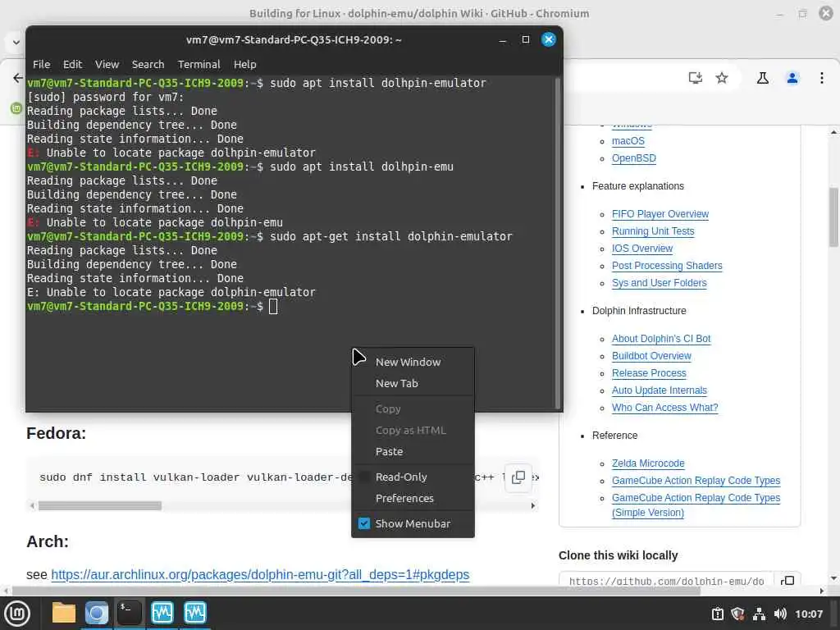
Task: Copy the Fedora dnf command
Action: coord(518,477)
